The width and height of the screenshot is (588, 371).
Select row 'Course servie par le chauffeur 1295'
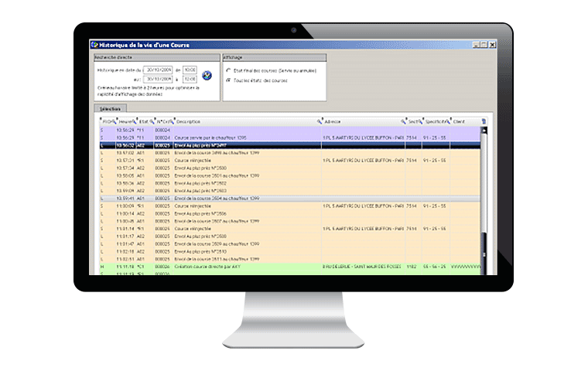pos(290,138)
